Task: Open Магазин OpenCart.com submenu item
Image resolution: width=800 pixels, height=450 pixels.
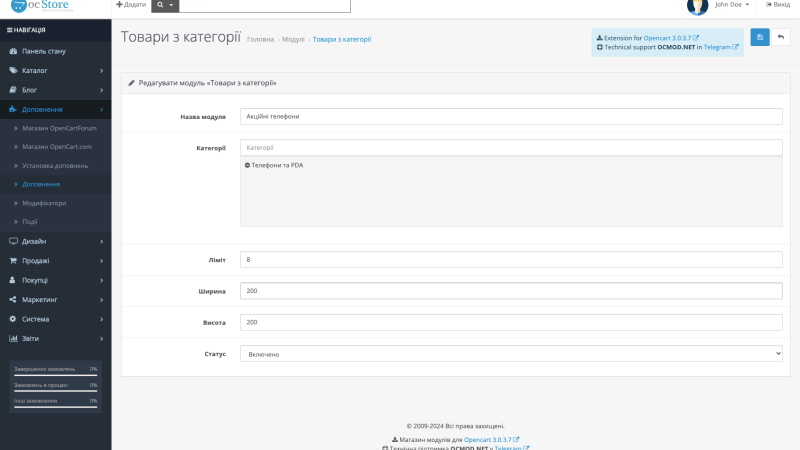Action: (x=57, y=146)
